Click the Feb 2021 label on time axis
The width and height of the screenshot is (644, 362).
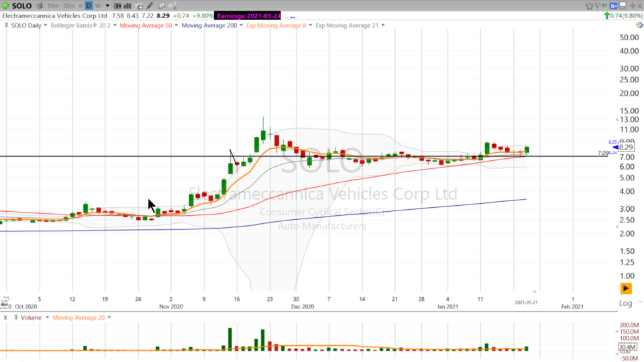572,306
